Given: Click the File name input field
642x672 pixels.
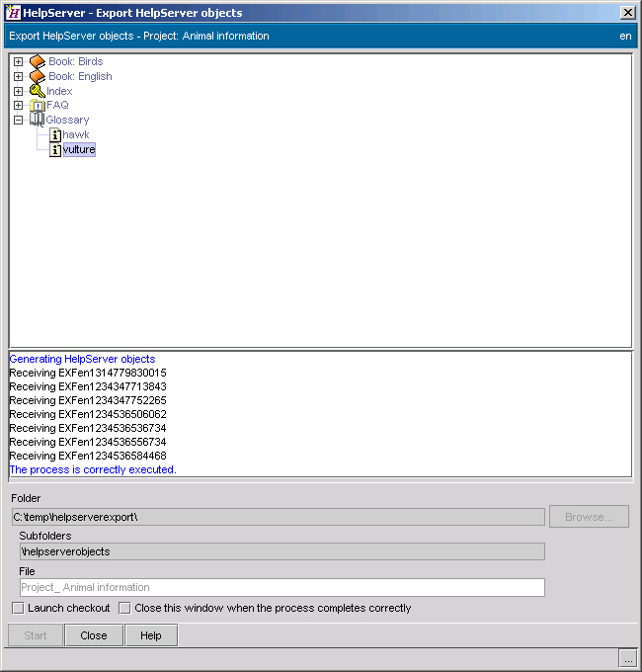Looking at the screenshot, I should [x=282, y=587].
